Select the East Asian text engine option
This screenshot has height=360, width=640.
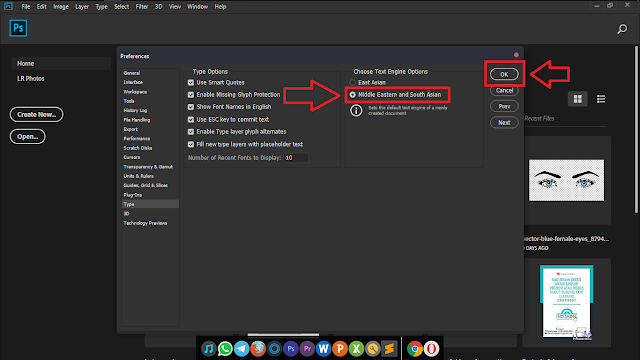(x=352, y=82)
